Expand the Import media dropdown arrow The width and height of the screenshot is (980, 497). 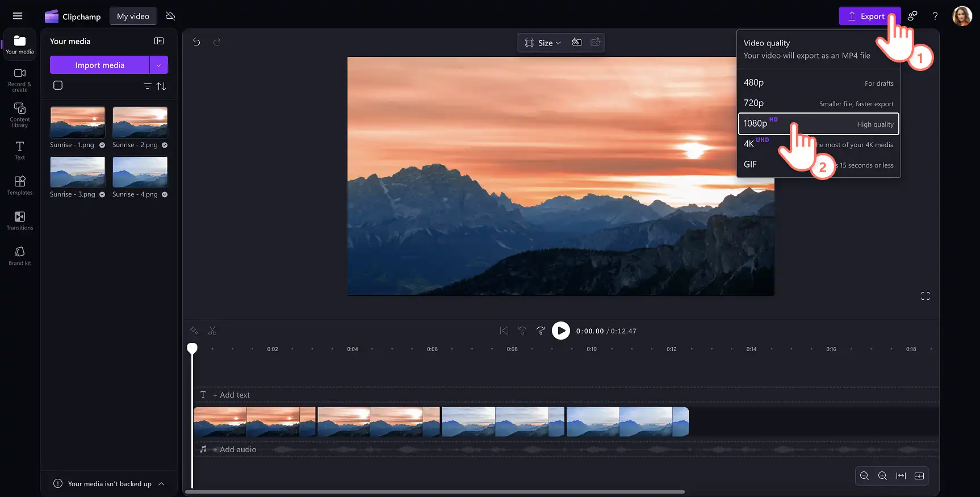(x=159, y=65)
